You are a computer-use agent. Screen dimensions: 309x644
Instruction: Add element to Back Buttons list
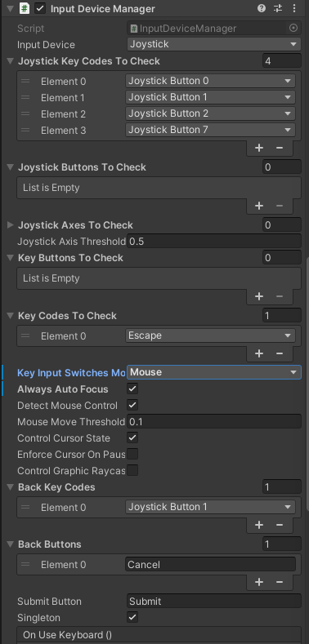259,582
